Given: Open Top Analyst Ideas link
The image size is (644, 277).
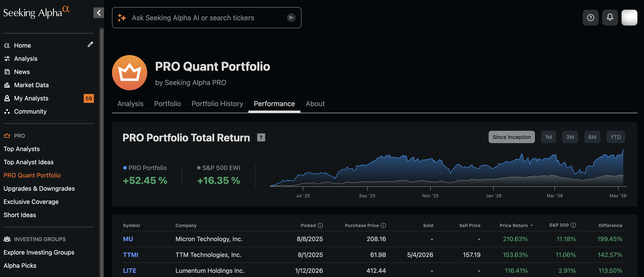Looking at the screenshot, I should [28, 162].
